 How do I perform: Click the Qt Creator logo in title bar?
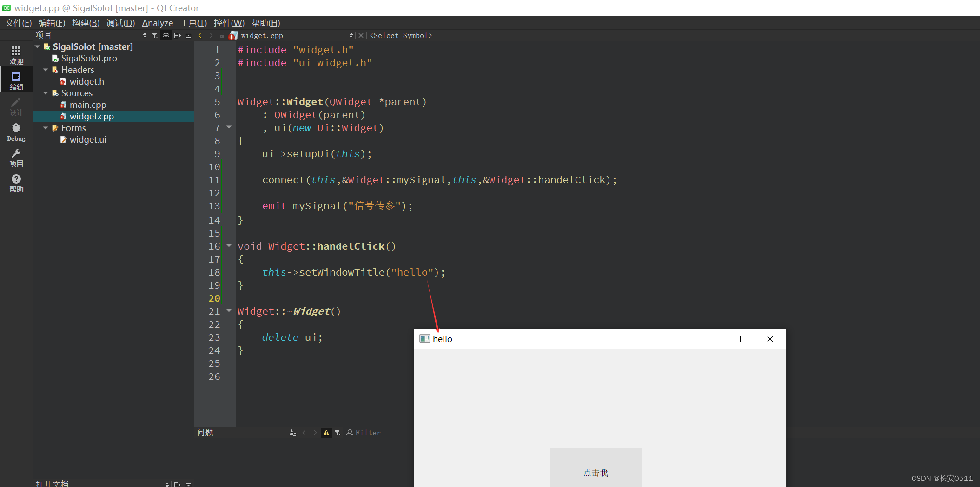pyautogui.click(x=7, y=8)
